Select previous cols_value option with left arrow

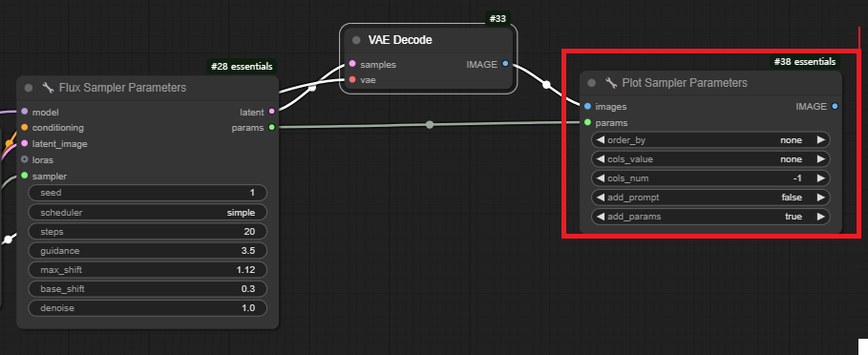pos(600,159)
